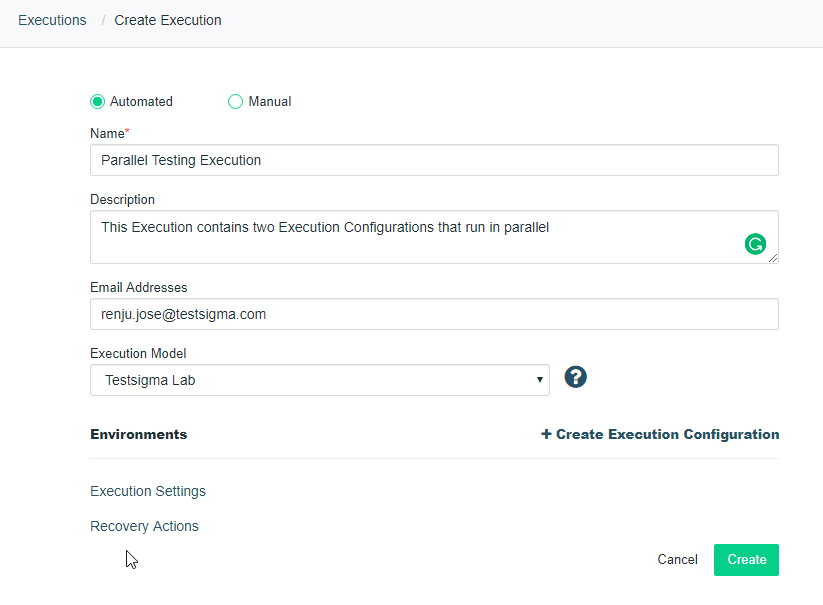Expand the Execution Settings section
The image size is (823, 605).
[x=148, y=491]
